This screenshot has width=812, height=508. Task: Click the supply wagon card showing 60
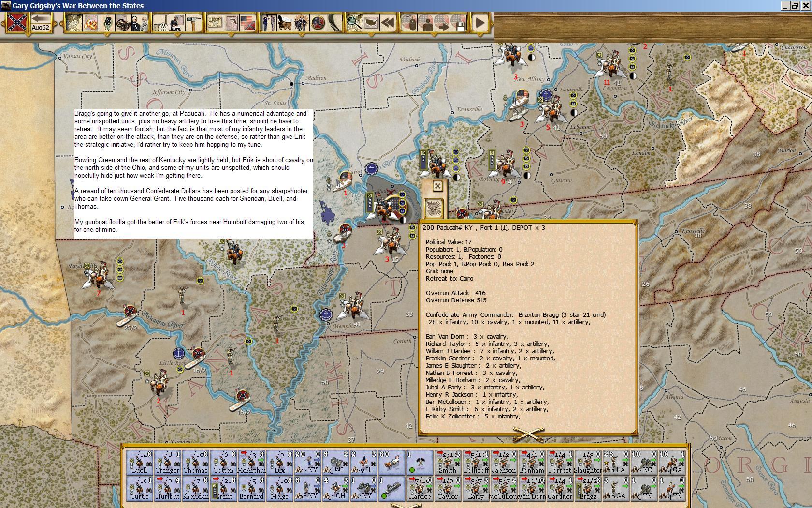[391, 462]
